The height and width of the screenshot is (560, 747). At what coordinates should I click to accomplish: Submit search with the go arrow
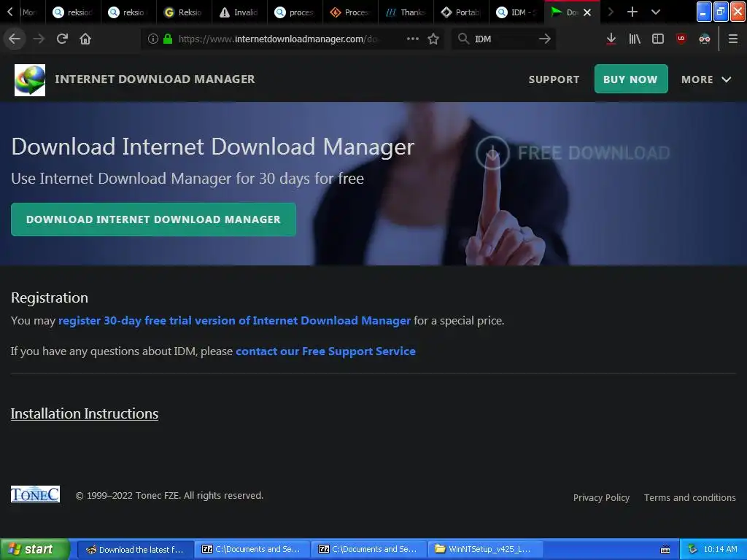[x=544, y=39]
